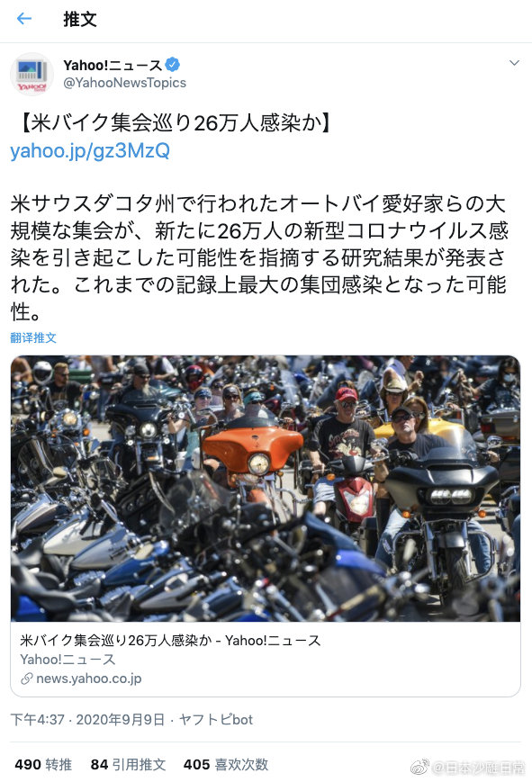Open the yahoo.jp/gz3MzQ link
The image size is (532, 782).
click(90, 150)
